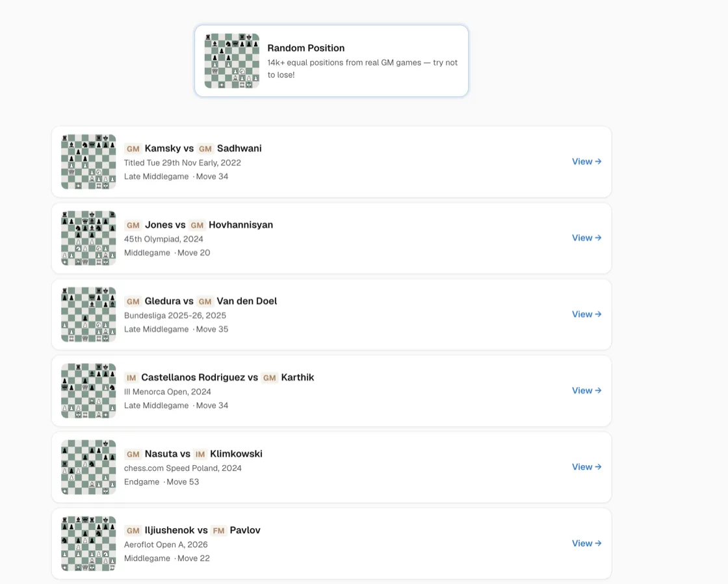Click the Iljiushenok vs Pavlov board preview
Screen dimensions: 728x584
tap(88, 543)
